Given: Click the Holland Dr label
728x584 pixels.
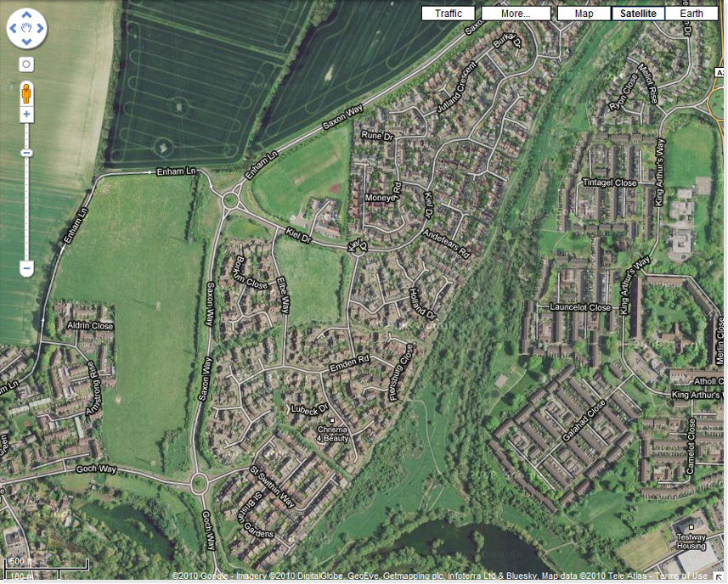Looking at the screenshot, I should click(422, 304).
